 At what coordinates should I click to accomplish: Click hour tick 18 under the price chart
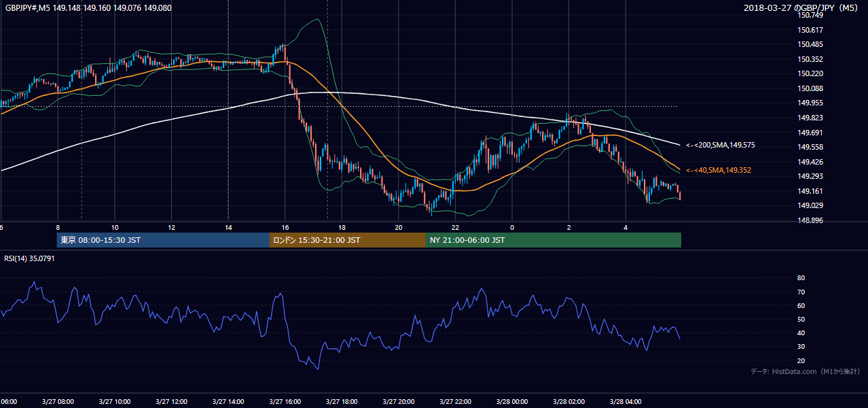pos(342,228)
